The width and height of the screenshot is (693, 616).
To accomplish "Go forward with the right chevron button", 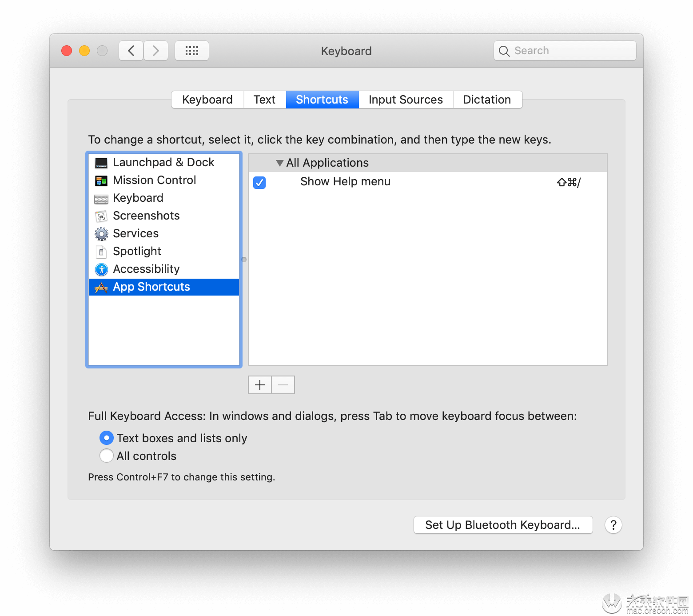I will tap(156, 51).
